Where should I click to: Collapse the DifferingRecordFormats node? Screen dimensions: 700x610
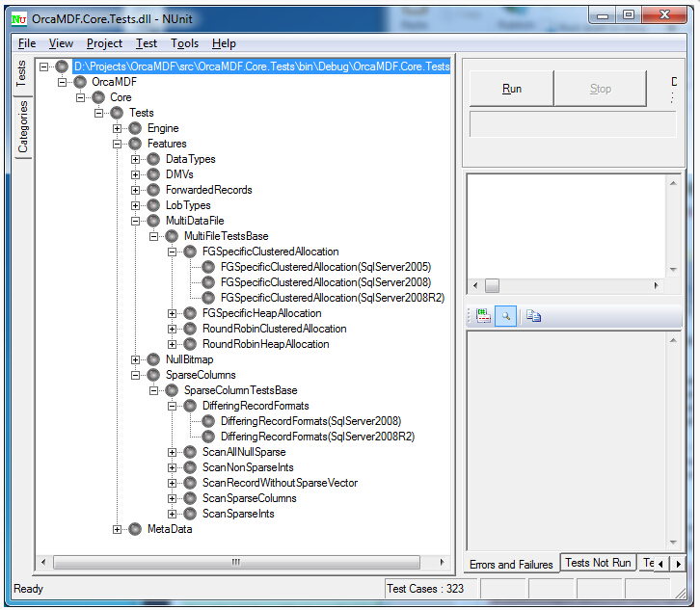coord(172,406)
